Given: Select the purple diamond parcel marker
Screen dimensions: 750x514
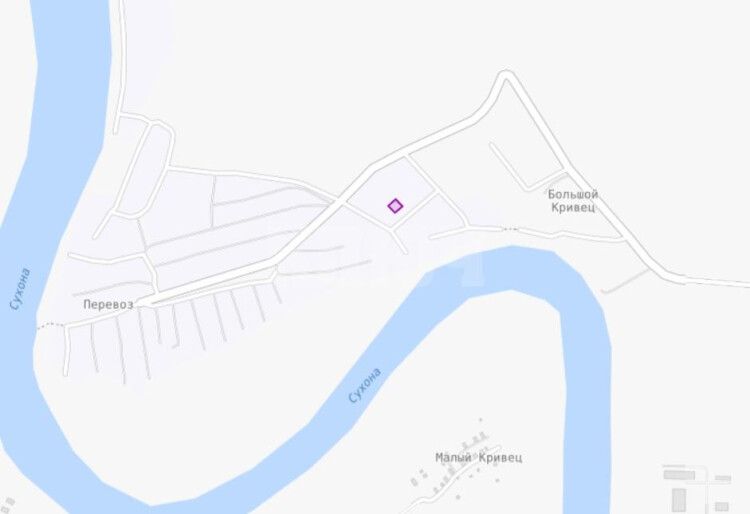Looking at the screenshot, I should pos(395,206).
